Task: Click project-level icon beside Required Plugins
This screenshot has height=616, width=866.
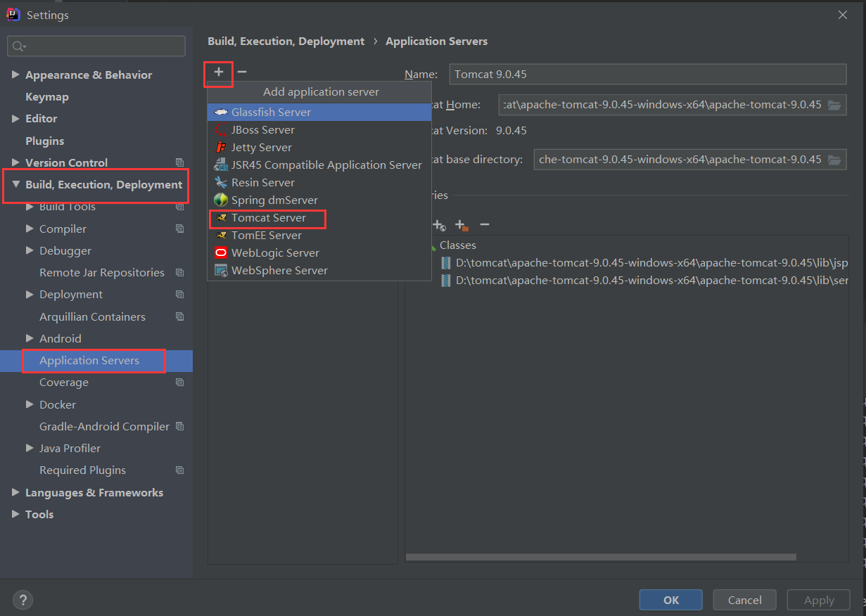Action: [x=179, y=470]
